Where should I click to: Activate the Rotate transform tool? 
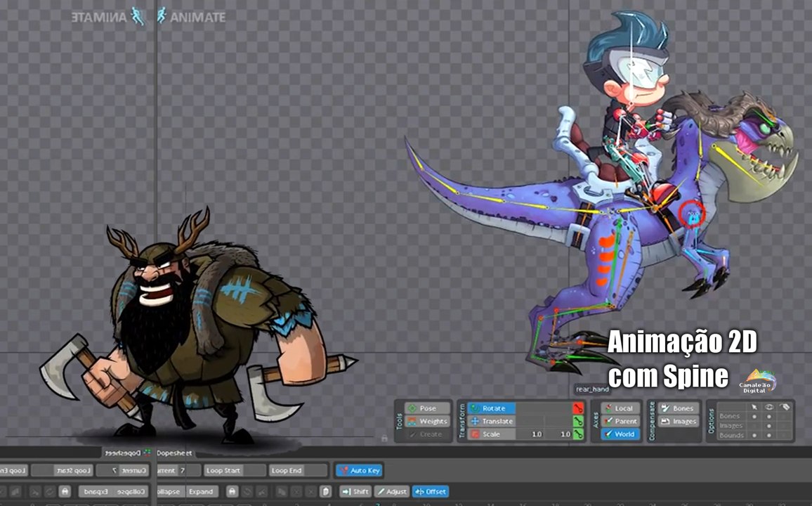(x=491, y=408)
